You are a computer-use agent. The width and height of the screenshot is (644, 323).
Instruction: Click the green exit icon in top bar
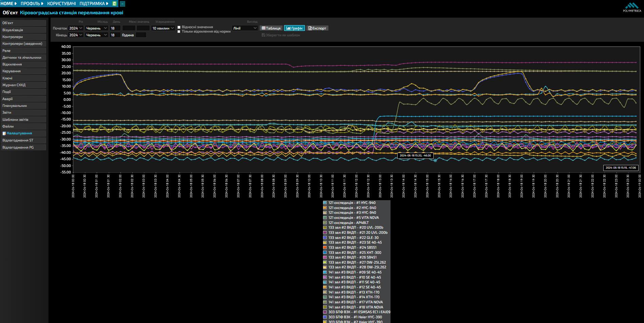[x=115, y=4]
